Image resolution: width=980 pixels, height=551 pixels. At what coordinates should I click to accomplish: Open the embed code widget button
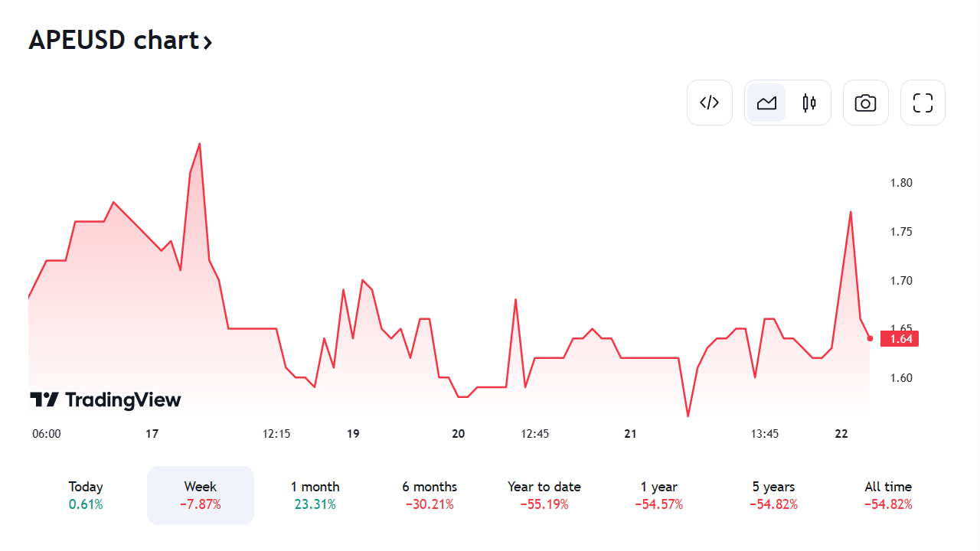[710, 103]
